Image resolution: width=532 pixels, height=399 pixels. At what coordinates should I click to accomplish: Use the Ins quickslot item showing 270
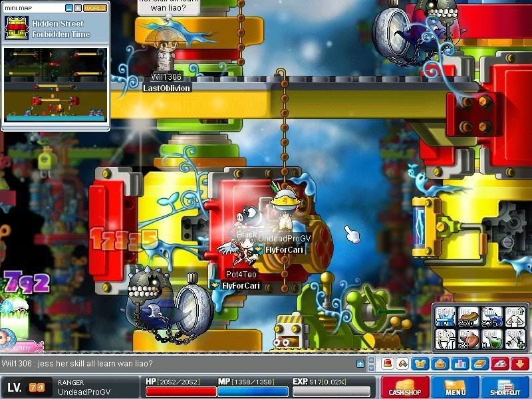[469, 317]
